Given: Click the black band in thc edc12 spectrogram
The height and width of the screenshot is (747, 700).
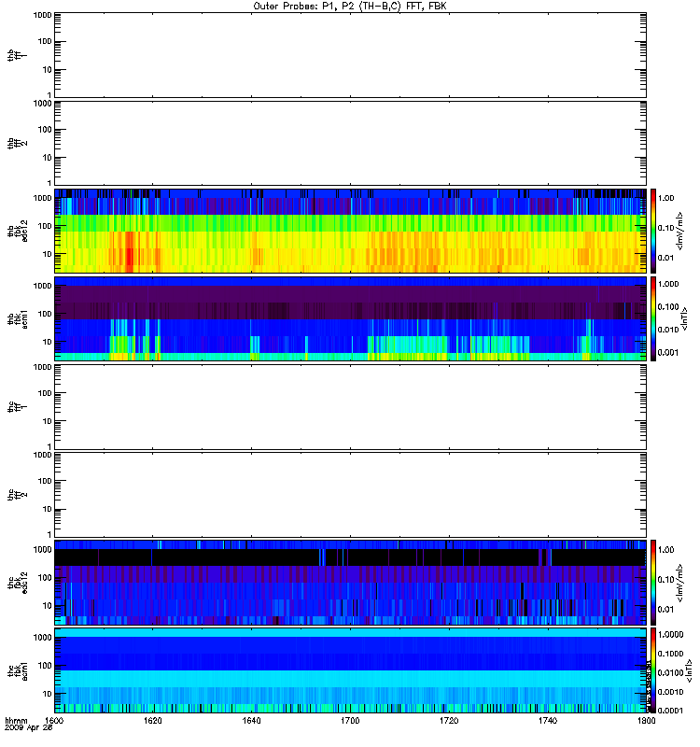Looking at the screenshot, I should (351, 557).
